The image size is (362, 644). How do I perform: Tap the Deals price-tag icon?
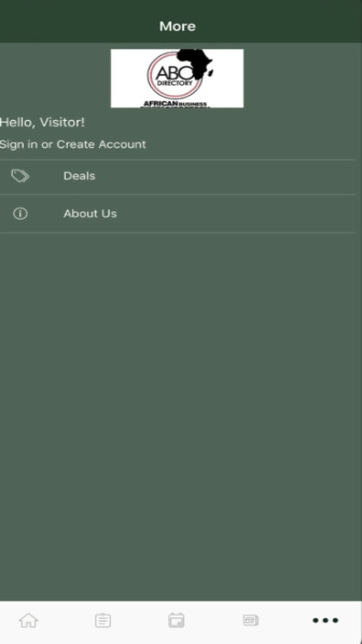coord(20,176)
